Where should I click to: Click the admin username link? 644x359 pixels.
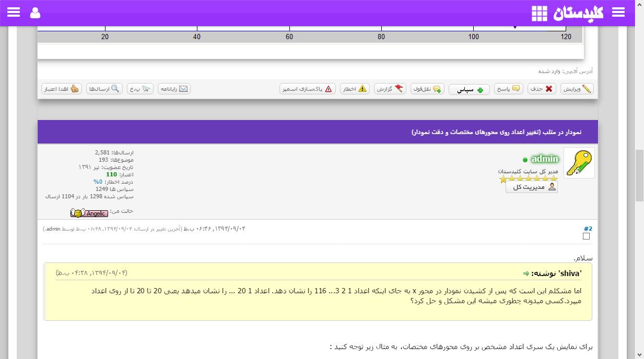coord(545,159)
